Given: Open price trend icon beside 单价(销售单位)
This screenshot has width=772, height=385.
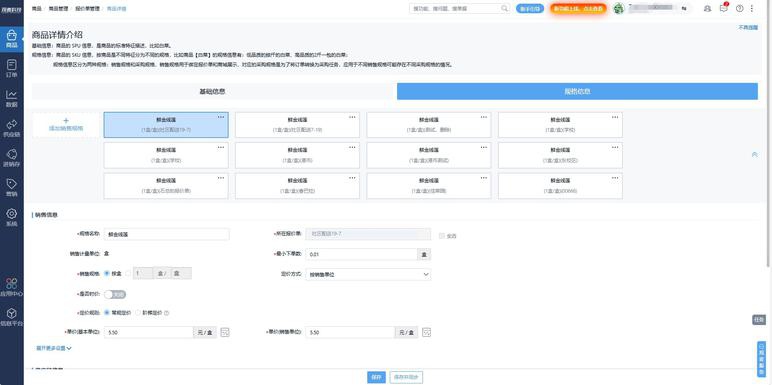Looking at the screenshot, I should [x=427, y=332].
